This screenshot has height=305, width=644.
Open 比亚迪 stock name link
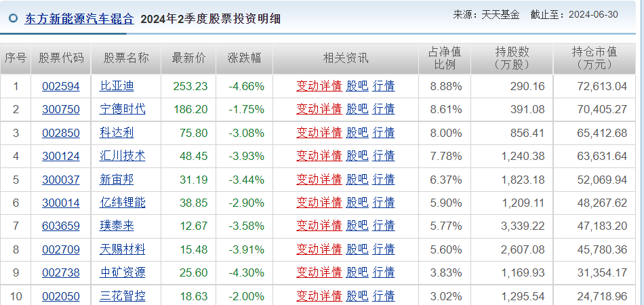point(117,86)
